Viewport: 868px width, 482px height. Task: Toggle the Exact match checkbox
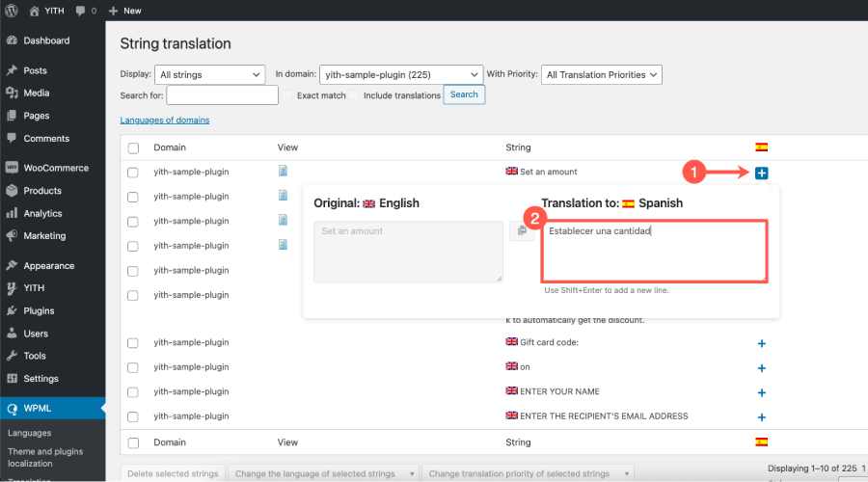coord(287,95)
